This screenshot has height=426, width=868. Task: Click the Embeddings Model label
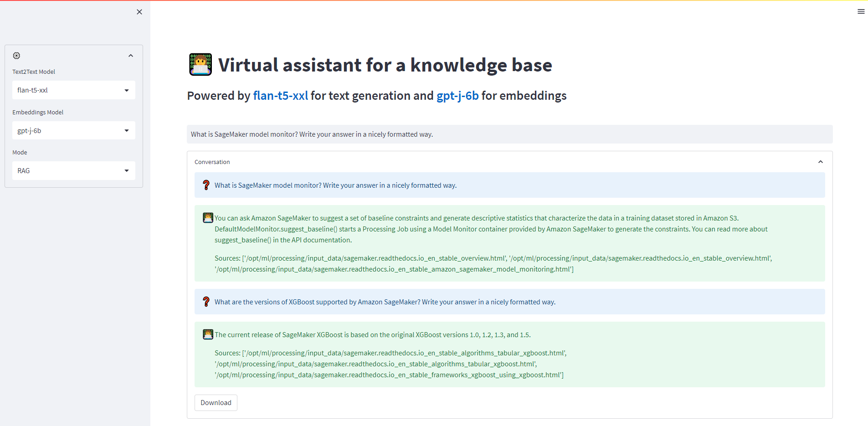pyautogui.click(x=38, y=113)
